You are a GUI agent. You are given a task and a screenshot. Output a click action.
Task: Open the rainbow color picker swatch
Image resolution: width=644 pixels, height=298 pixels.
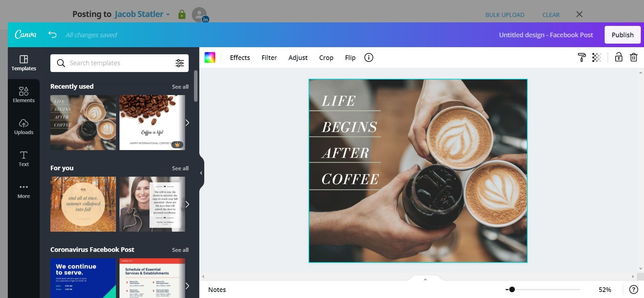click(210, 57)
